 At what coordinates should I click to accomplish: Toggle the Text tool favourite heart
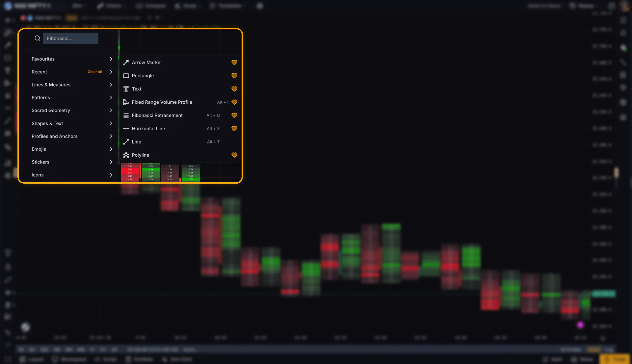234,89
